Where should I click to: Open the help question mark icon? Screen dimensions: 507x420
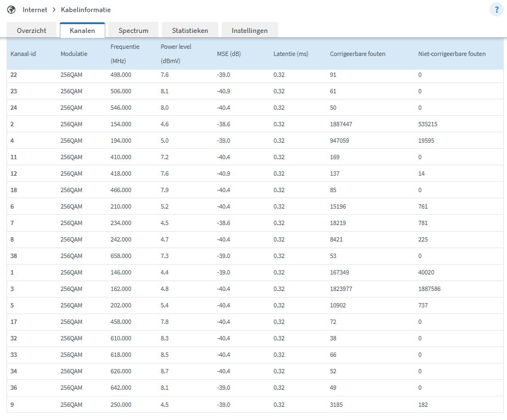pyautogui.click(x=497, y=10)
